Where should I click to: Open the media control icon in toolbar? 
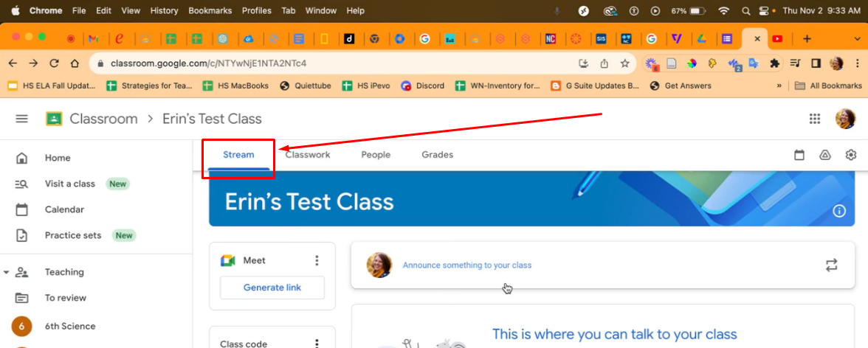click(796, 63)
